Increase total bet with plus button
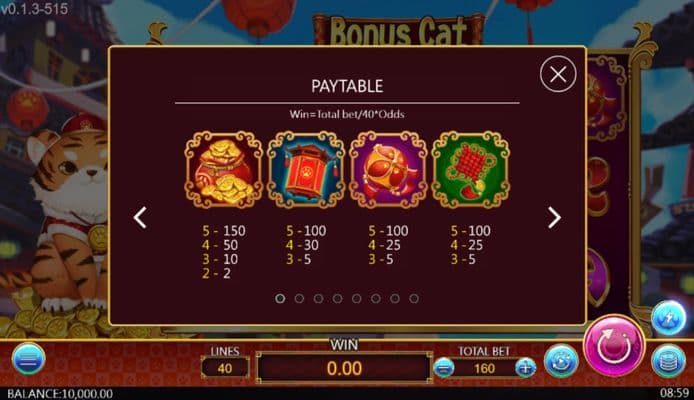 point(525,368)
